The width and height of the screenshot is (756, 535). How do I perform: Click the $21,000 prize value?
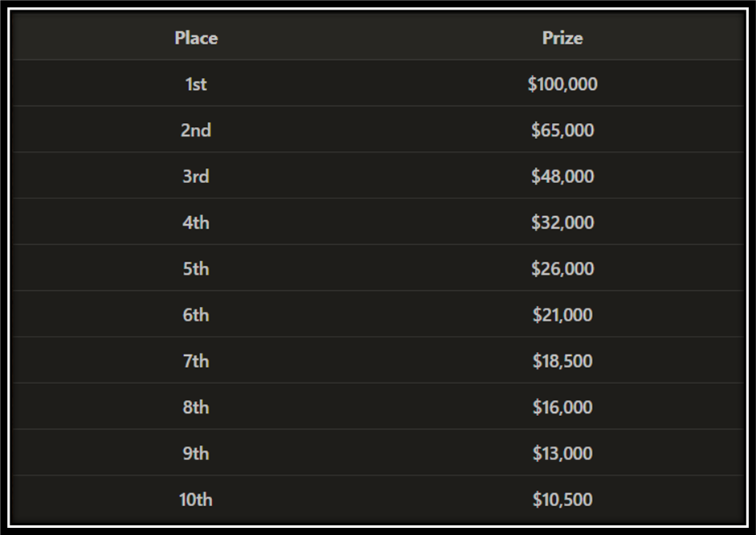click(x=562, y=315)
